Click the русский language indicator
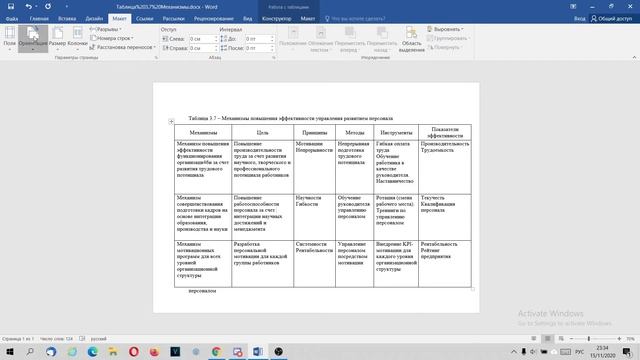This screenshot has height=360, width=640. pos(98,339)
